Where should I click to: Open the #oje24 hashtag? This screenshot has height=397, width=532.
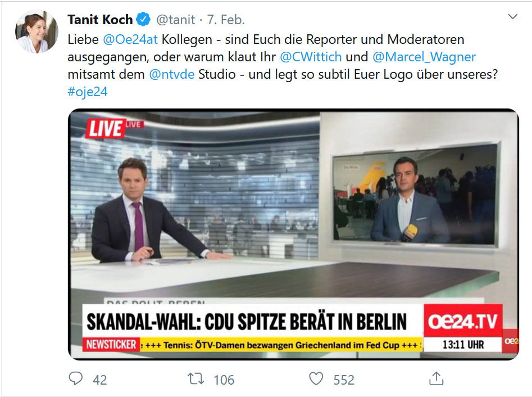pyautogui.click(x=88, y=91)
